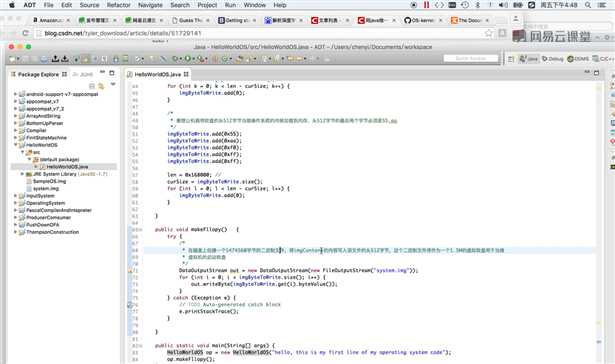Select the HelloWorldOS.java editor tab
The height and width of the screenshot is (364, 615).
point(157,74)
